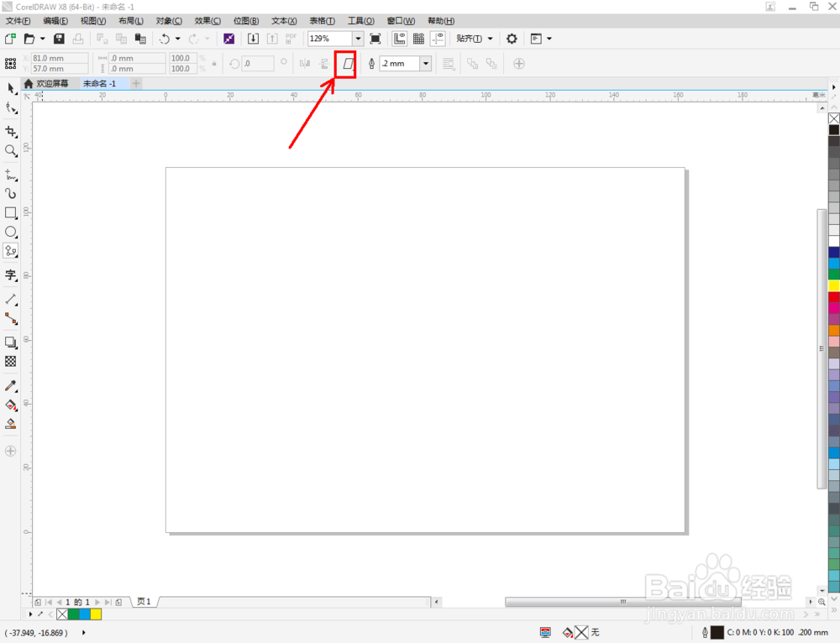Select the Rectangle tool
The width and height of the screenshot is (840, 643).
click(11, 213)
